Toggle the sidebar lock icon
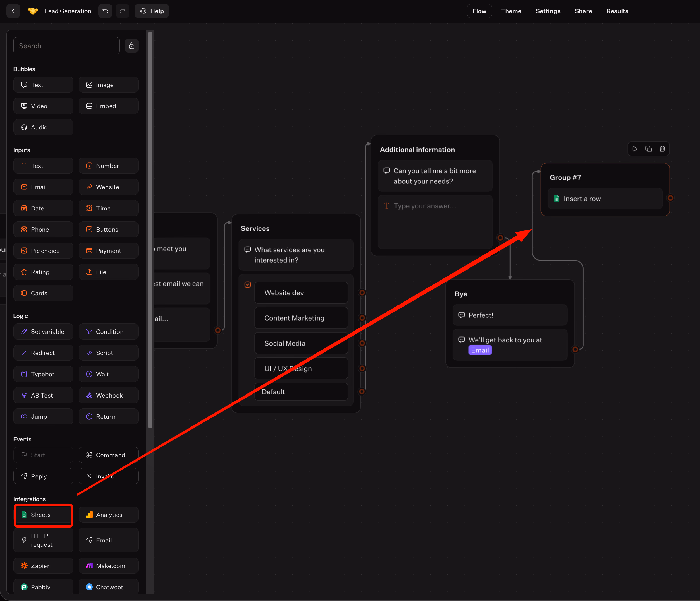 pyautogui.click(x=132, y=46)
